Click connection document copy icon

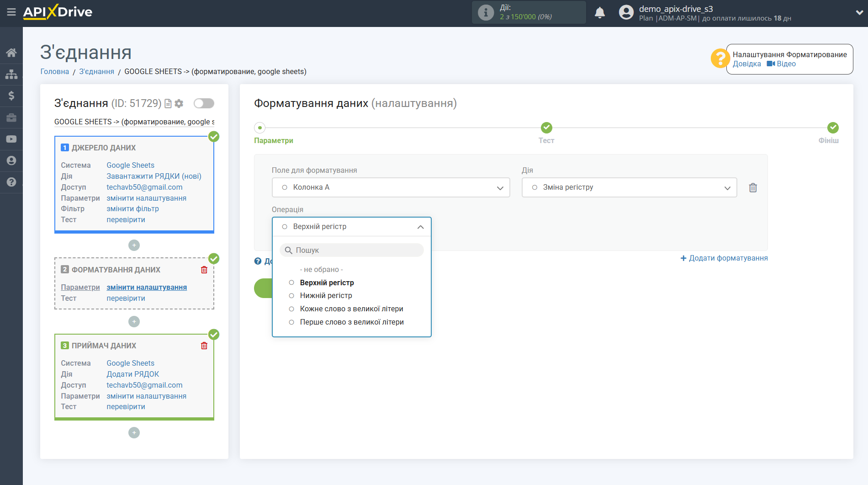coord(168,104)
